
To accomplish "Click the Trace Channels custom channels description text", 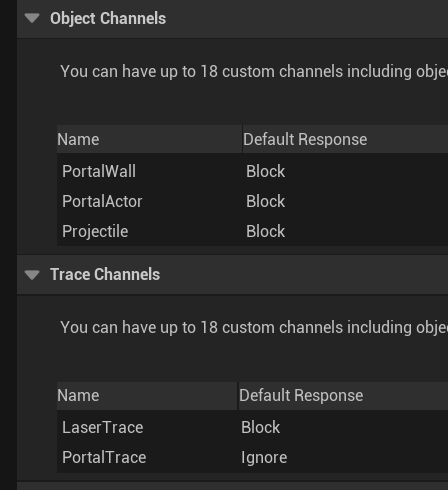I will click(x=254, y=327).
